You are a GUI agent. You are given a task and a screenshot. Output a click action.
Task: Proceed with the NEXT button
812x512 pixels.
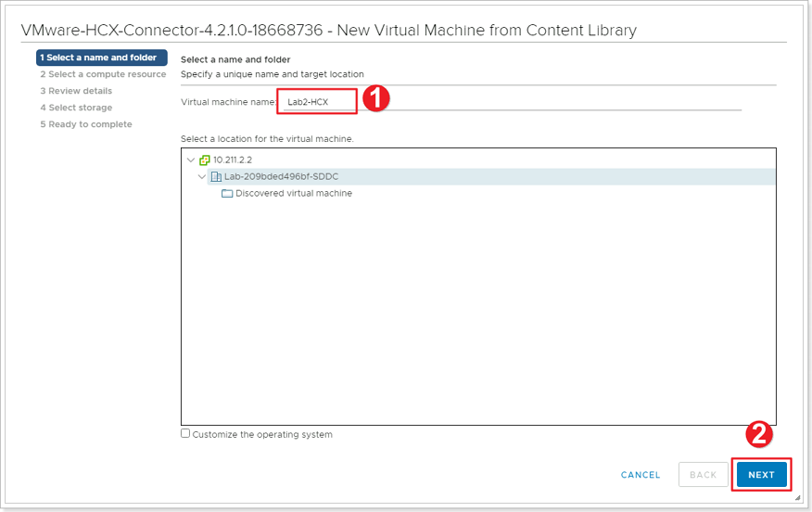tap(761, 475)
